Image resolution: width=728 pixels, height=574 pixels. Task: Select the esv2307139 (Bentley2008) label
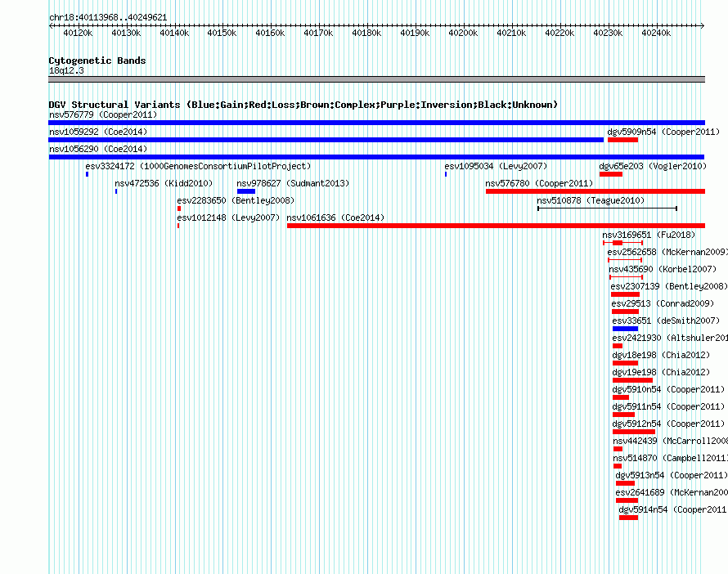coord(669,286)
